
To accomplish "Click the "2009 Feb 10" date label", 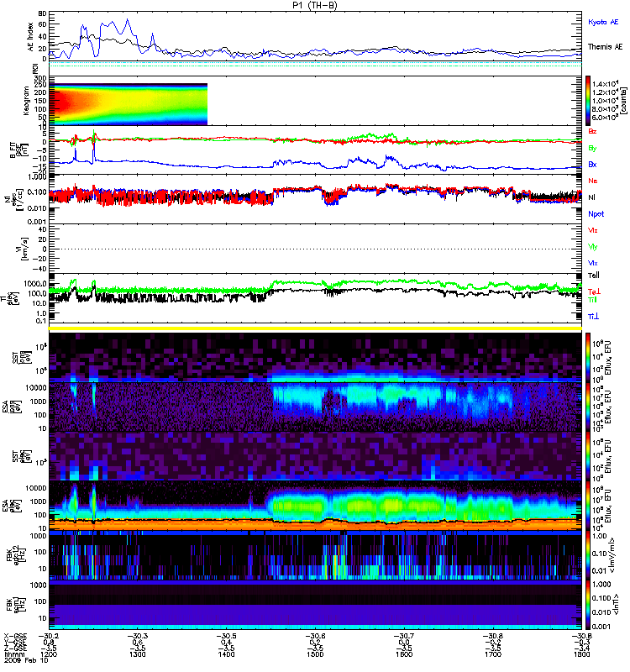I will tap(26, 660).
